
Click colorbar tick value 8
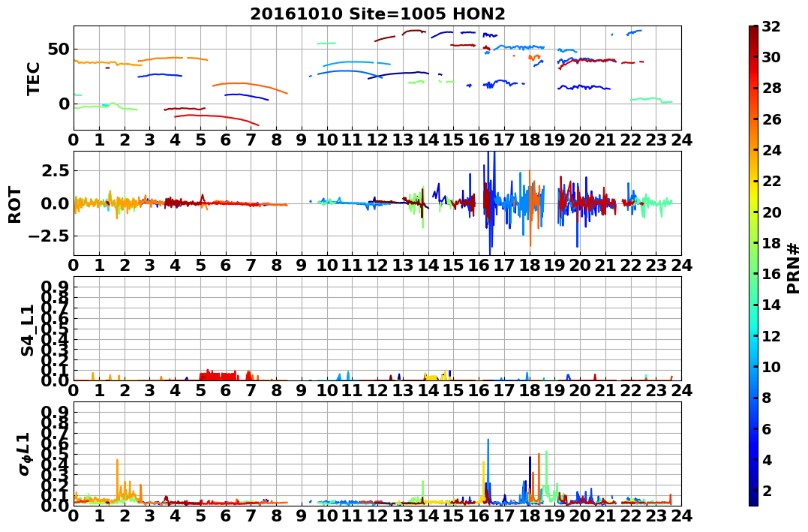(x=766, y=398)
